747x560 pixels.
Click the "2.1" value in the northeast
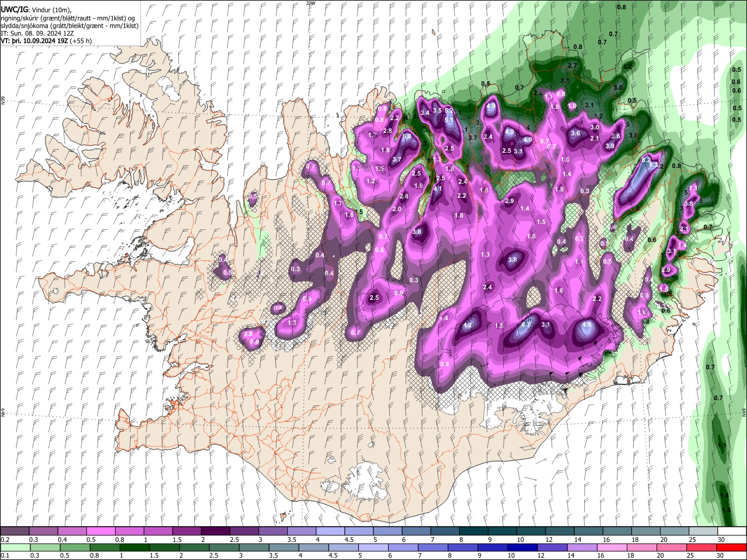point(595,138)
